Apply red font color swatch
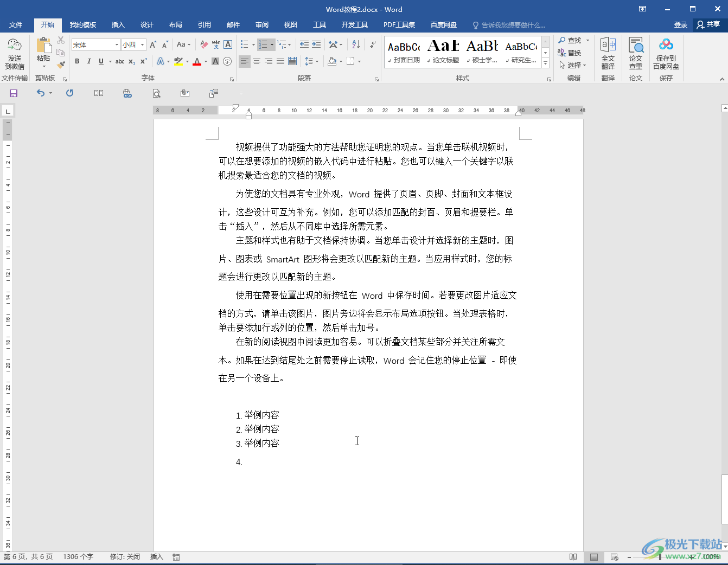The image size is (728, 565). [x=197, y=61]
